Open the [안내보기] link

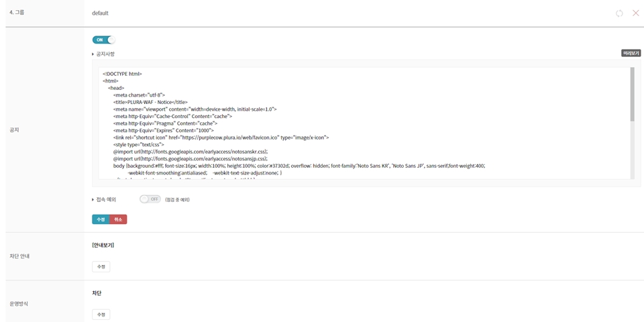(103, 245)
